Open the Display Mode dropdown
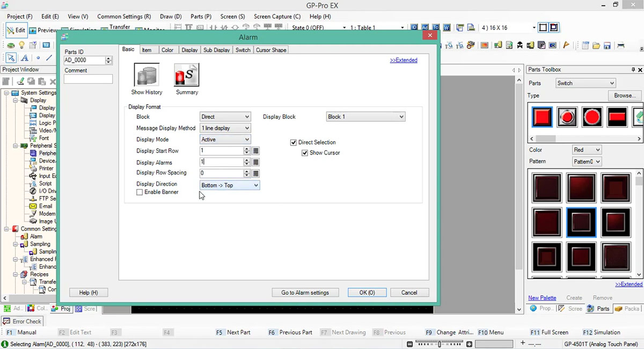 pyautogui.click(x=225, y=140)
